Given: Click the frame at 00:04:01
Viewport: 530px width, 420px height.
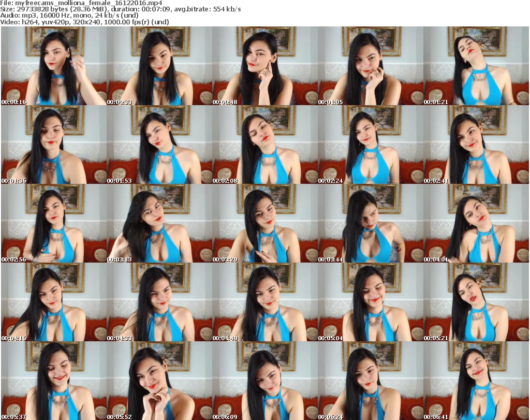Looking at the screenshot, I should click(x=476, y=223).
